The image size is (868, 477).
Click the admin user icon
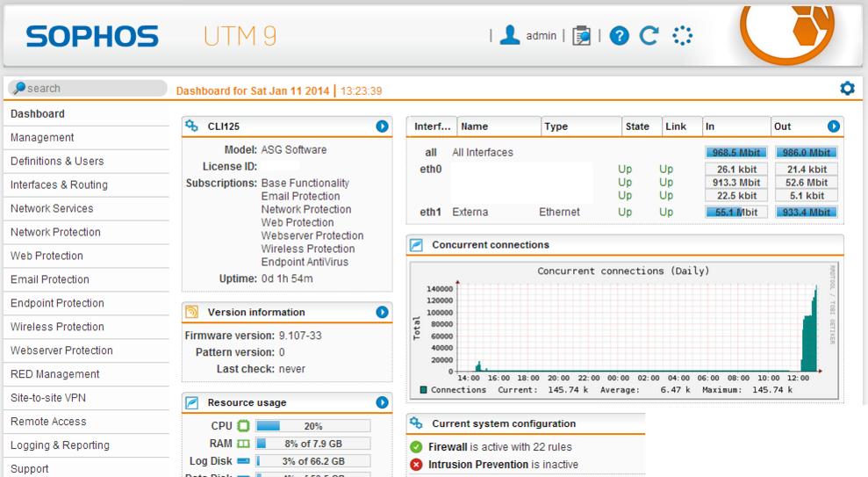pyautogui.click(x=510, y=35)
